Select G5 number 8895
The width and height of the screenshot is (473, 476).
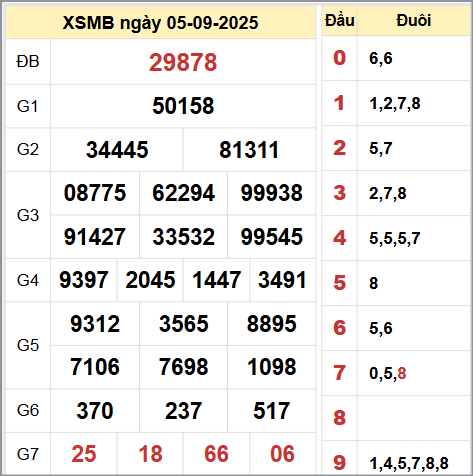[272, 324]
